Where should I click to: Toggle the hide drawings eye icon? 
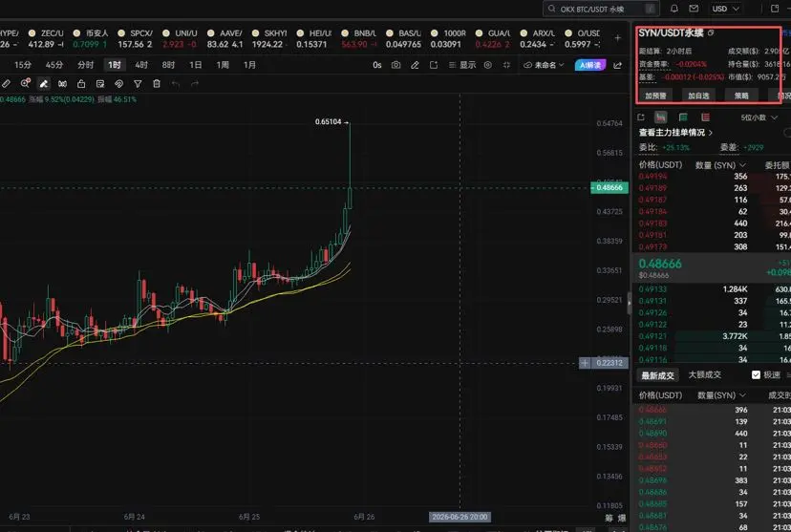[x=119, y=84]
